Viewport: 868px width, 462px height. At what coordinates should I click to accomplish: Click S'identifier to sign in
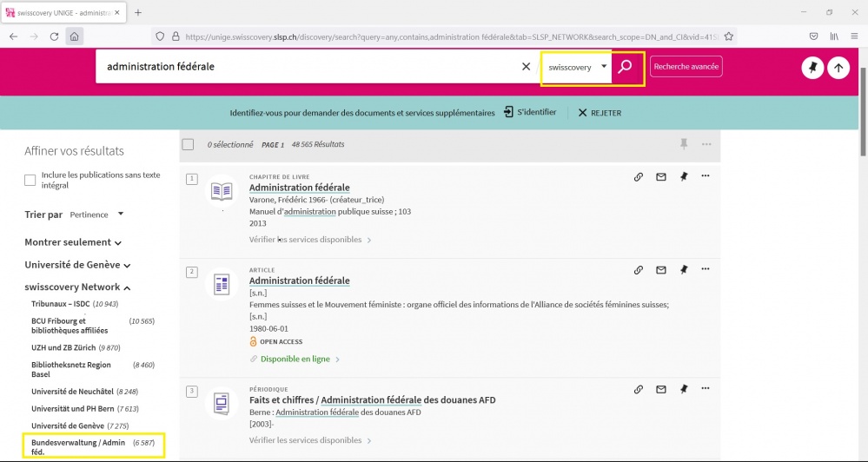click(x=530, y=113)
